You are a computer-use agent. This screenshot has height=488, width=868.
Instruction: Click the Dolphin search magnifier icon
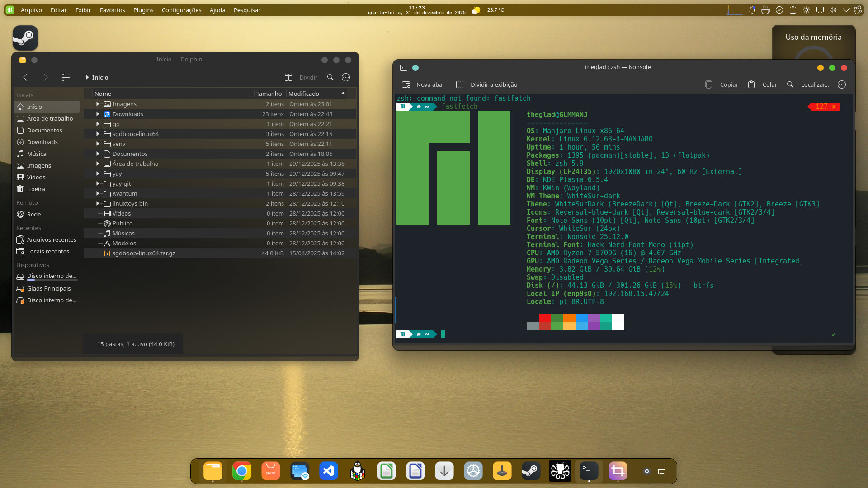[330, 77]
